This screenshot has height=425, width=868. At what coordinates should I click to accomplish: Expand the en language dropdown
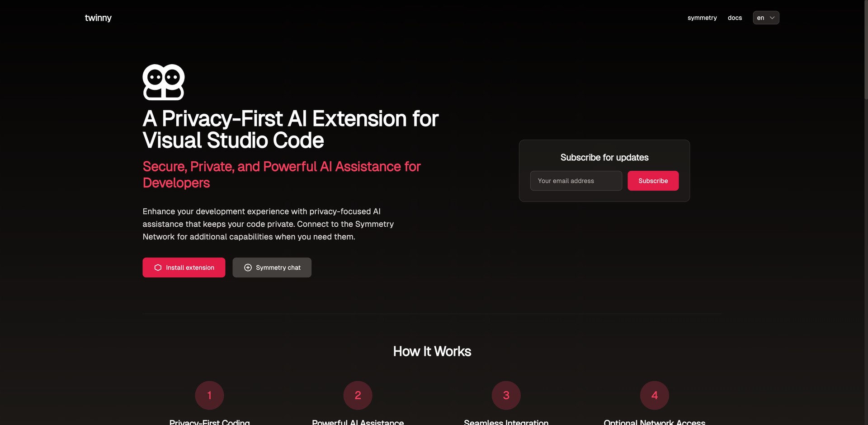(766, 18)
